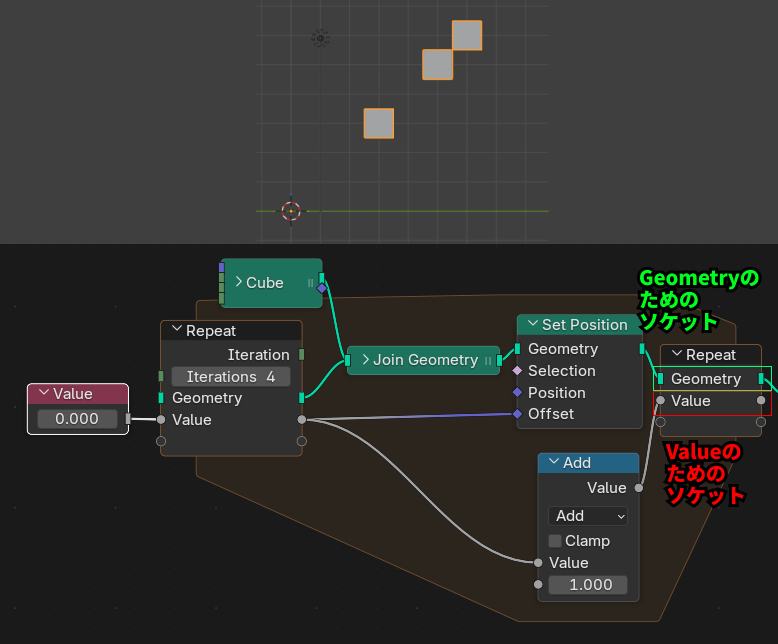The height and width of the screenshot is (644, 778).
Task: Enable the Clamp checkbox in Add node
Action: click(555, 541)
